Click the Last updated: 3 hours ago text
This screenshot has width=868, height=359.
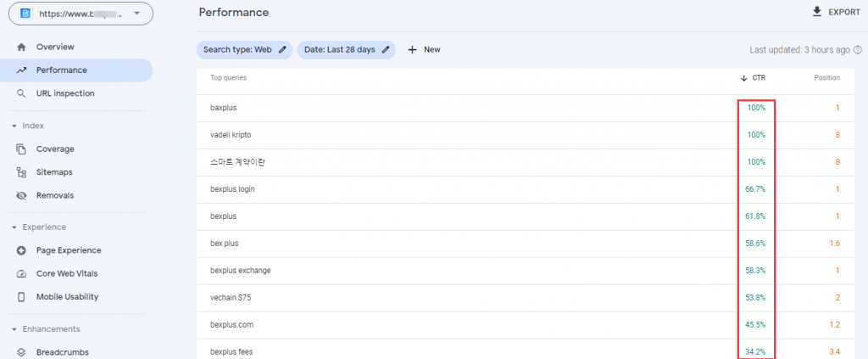click(799, 50)
